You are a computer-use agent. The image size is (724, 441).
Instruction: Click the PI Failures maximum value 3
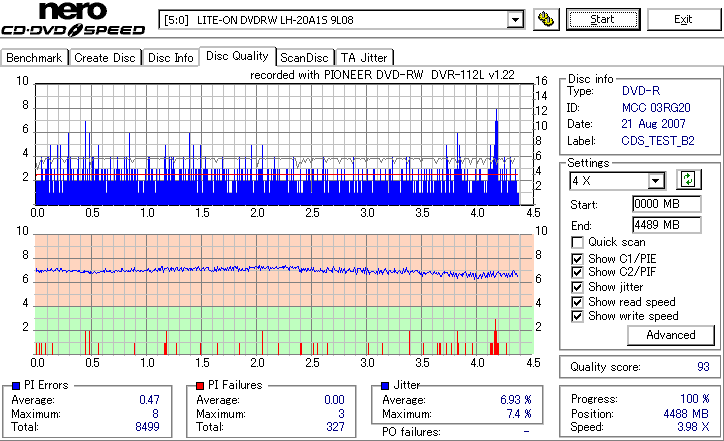[x=341, y=414]
